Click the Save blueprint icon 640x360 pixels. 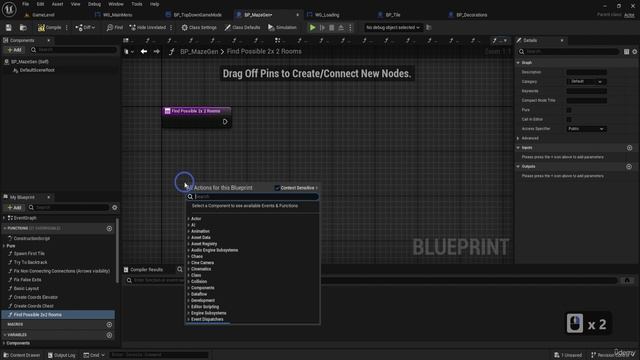pyautogui.click(x=9, y=27)
